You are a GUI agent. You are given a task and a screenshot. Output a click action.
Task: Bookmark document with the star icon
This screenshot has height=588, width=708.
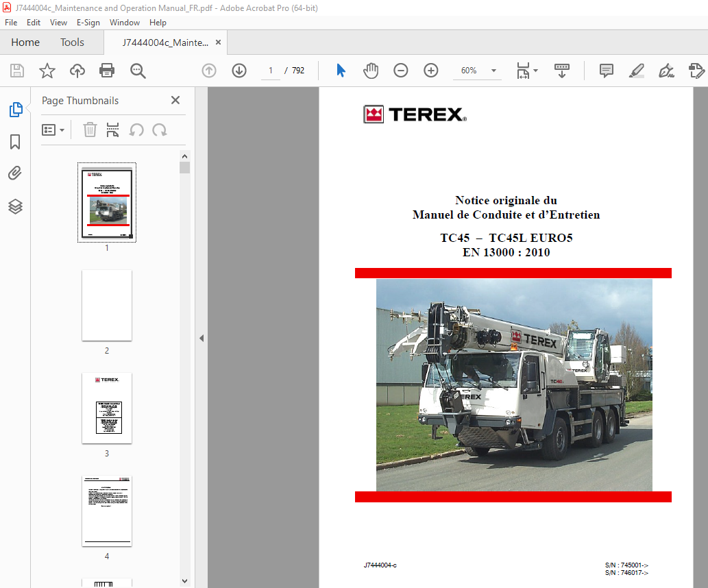coord(47,71)
